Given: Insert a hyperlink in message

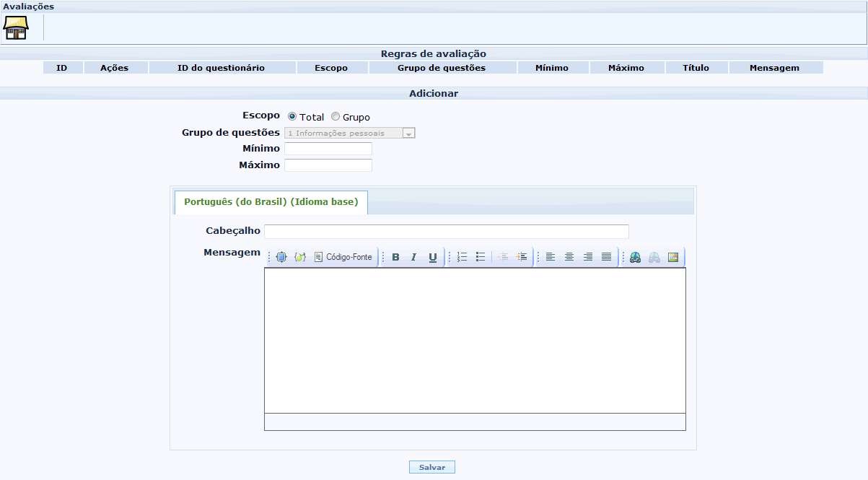Looking at the screenshot, I should (x=635, y=257).
